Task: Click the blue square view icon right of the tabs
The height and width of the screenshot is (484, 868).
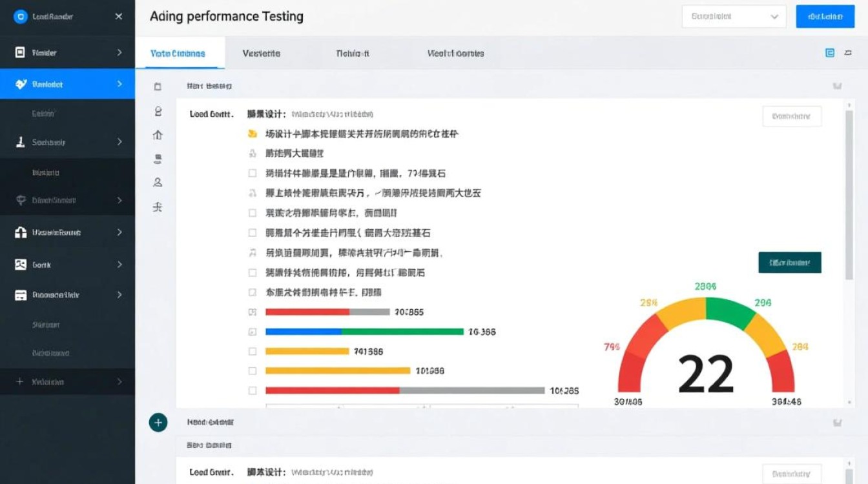Action: click(x=830, y=54)
